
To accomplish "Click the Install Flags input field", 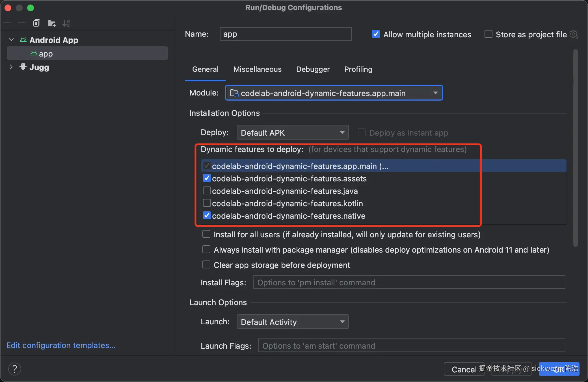I will pyautogui.click(x=409, y=282).
